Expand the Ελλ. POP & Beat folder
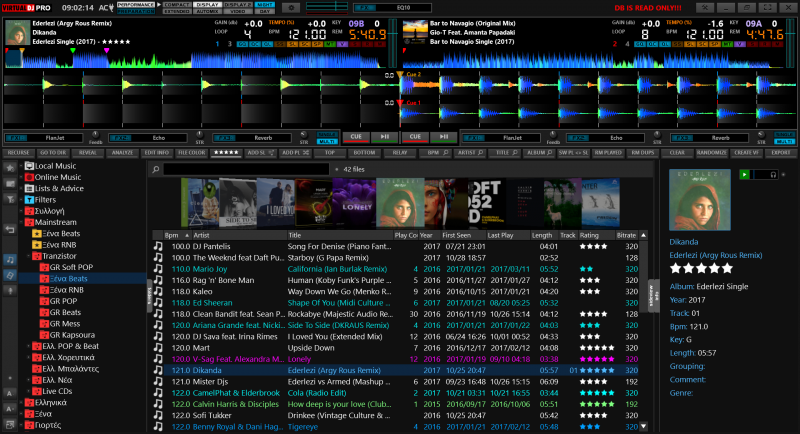 point(29,346)
